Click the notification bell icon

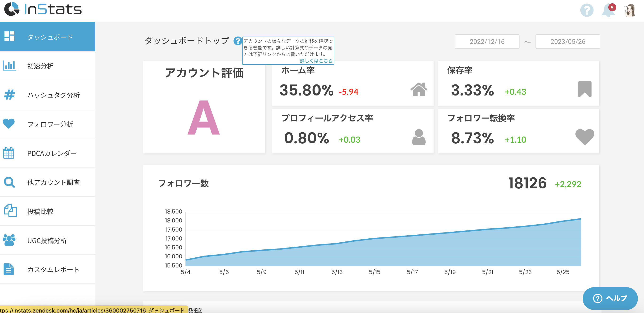point(608,11)
